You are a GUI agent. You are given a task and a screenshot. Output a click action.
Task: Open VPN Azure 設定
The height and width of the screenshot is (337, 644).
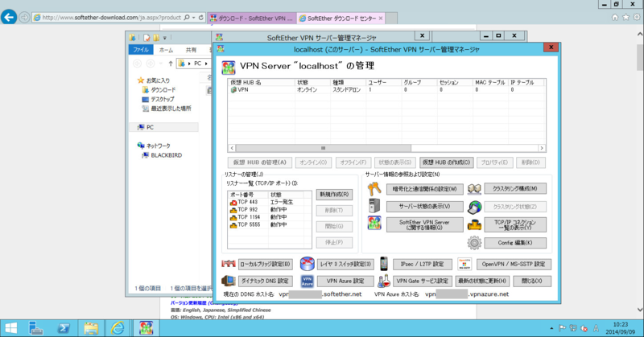point(345,282)
